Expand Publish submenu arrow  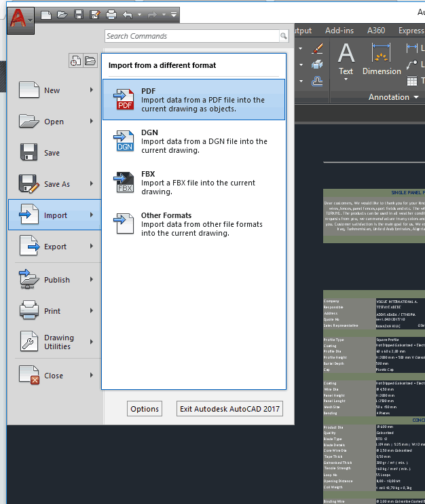pyautogui.click(x=92, y=279)
